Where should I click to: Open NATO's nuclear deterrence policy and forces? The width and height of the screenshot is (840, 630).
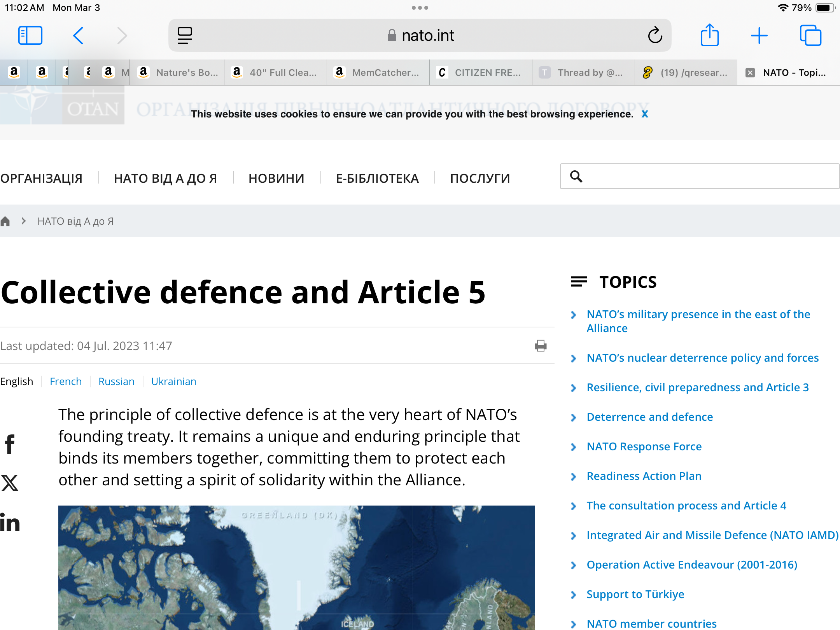pyautogui.click(x=703, y=357)
